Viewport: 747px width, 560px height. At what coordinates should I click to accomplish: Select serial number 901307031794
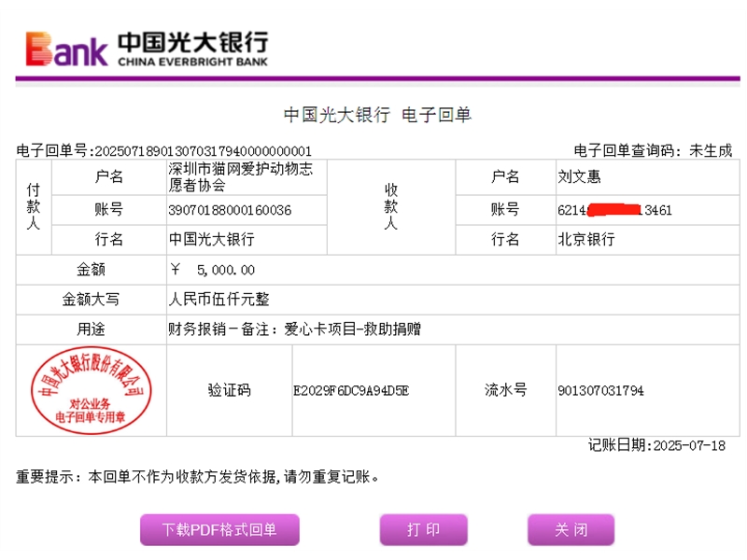tap(600, 390)
